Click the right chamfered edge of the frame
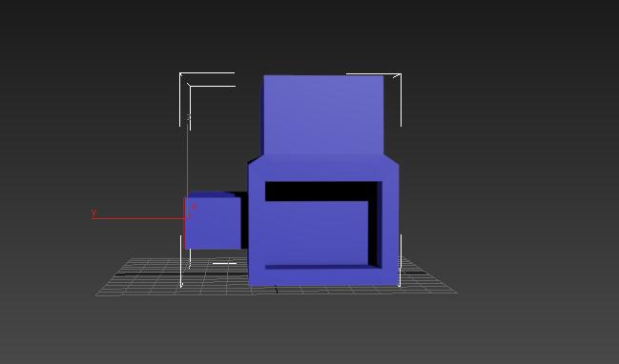Screen dimensions: 619x364 (391, 159)
